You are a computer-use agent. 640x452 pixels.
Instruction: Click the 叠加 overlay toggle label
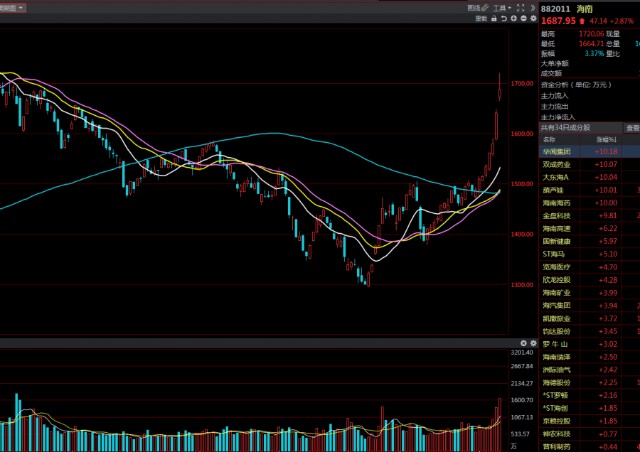(x=481, y=18)
